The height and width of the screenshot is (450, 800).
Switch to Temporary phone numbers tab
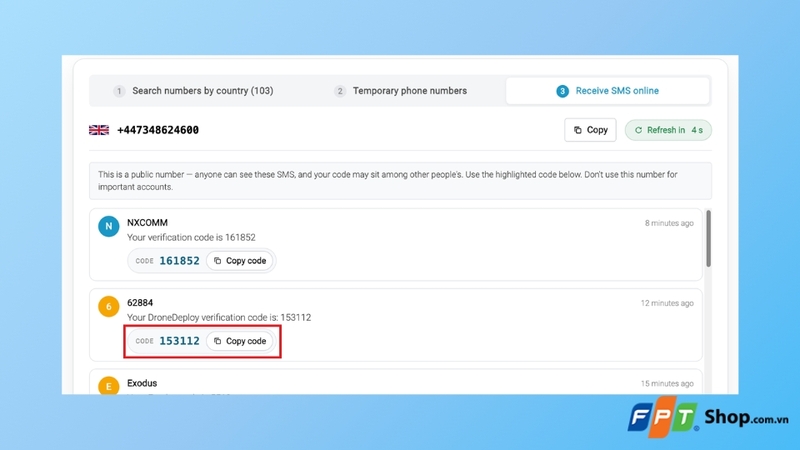400,91
